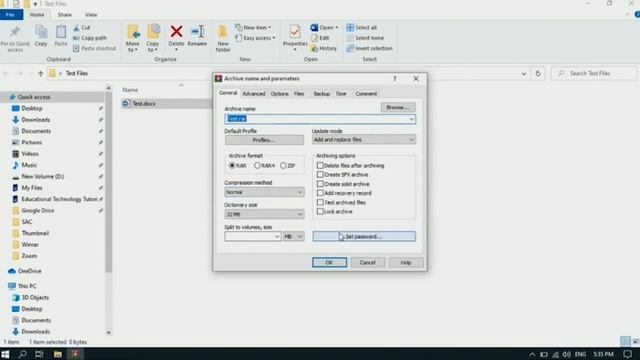Click Paste shortcut in ribbon
Image resolution: width=640 pixels, height=360 pixels.
(x=94, y=48)
